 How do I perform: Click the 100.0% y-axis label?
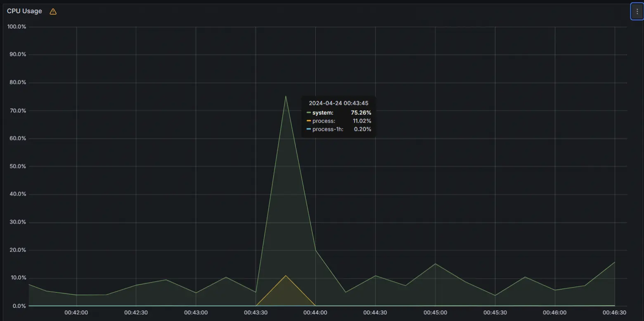(17, 27)
